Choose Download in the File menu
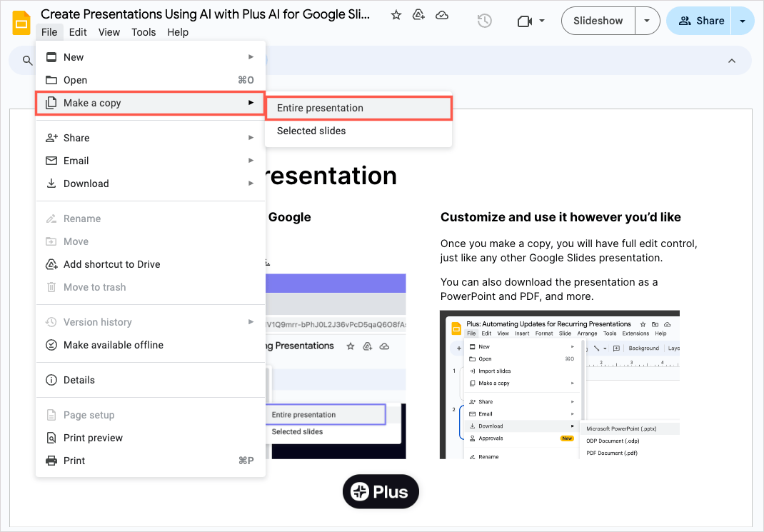The width and height of the screenshot is (764, 532). (151, 184)
